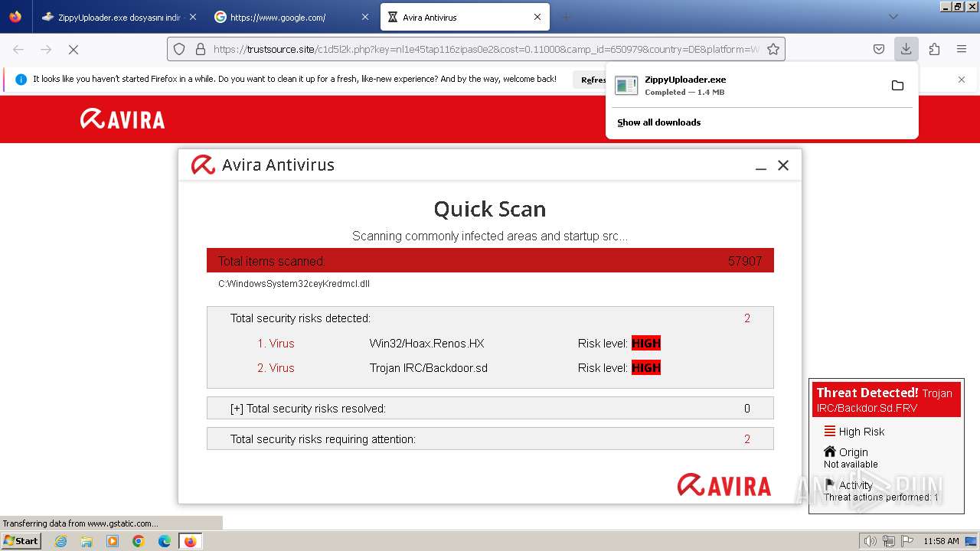This screenshot has height=551, width=980.
Task: Show ZippyUploader.exe in its containing folder
Action: click(x=897, y=86)
